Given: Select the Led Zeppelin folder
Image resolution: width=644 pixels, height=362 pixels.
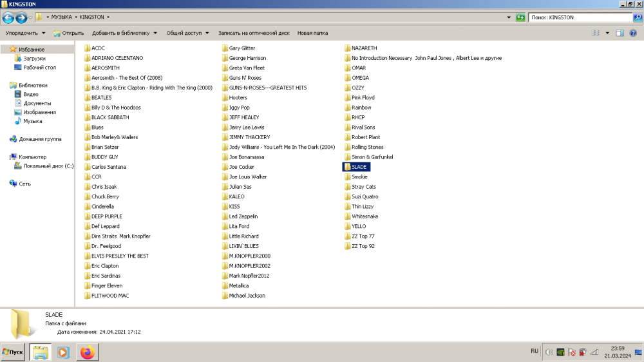Looking at the screenshot, I should point(243,216).
